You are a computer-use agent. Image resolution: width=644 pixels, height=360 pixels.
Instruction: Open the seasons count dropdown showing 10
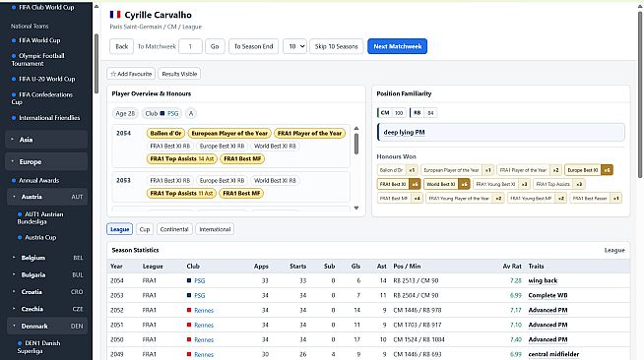click(x=294, y=46)
